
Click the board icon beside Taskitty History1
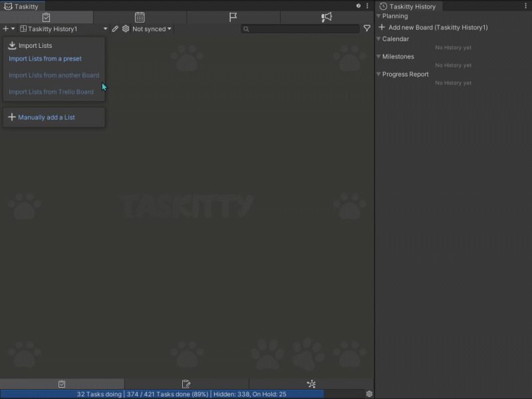23,29
